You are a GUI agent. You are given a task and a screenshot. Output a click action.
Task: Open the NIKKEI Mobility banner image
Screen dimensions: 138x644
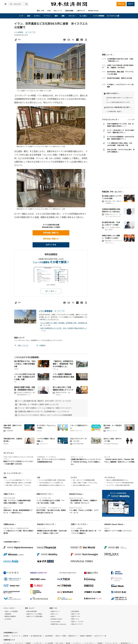coord(118,503)
